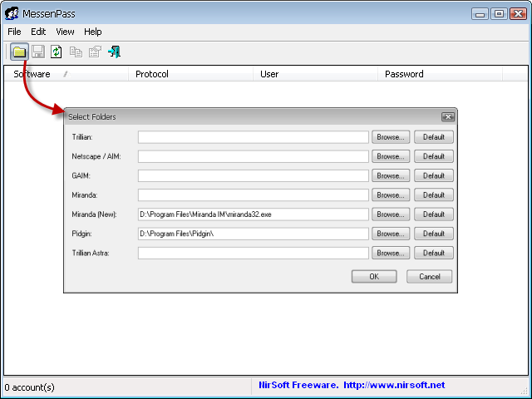532x399 pixels.
Task: Minimize the MessenPass window
Action: [x=480, y=14]
